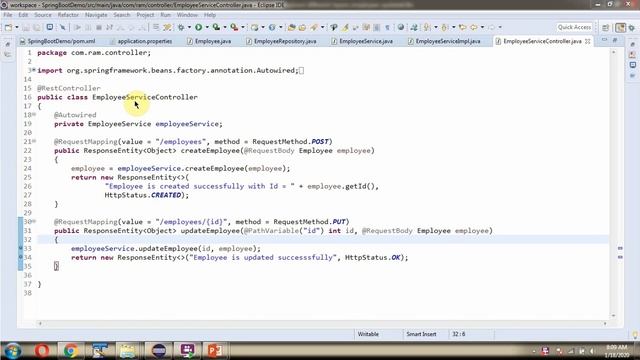This screenshot has height=360, width=640.
Task: Minimize the editor area button
Action: [604, 40]
